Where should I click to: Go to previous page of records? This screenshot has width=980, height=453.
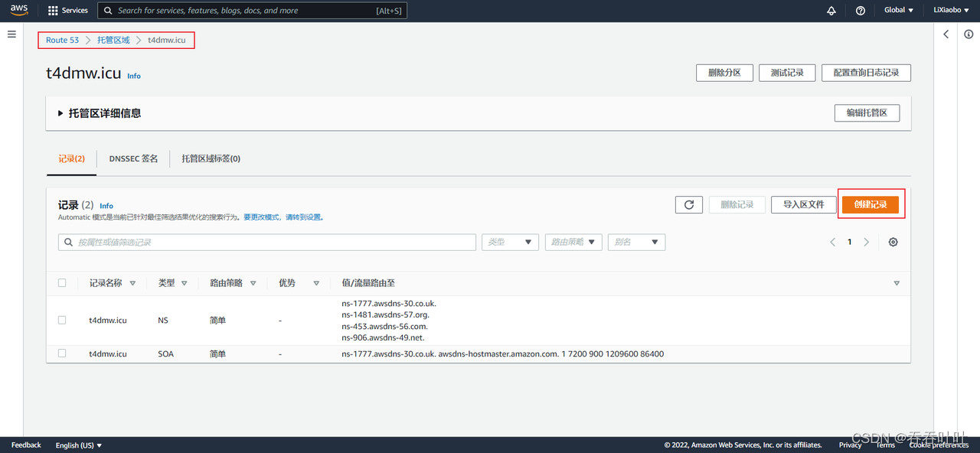click(833, 242)
